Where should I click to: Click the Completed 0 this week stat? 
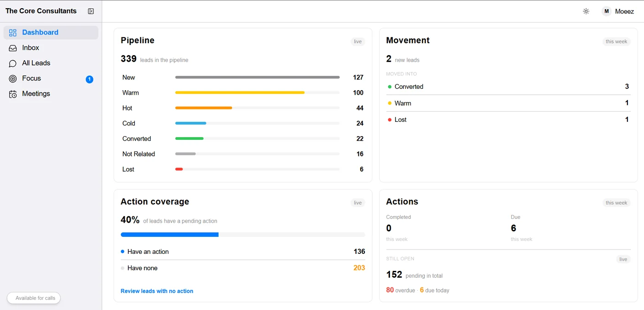(398, 228)
